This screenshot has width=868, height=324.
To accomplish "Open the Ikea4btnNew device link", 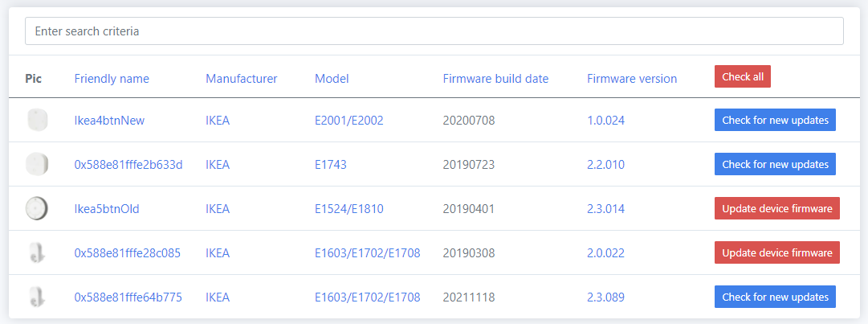I will point(109,121).
